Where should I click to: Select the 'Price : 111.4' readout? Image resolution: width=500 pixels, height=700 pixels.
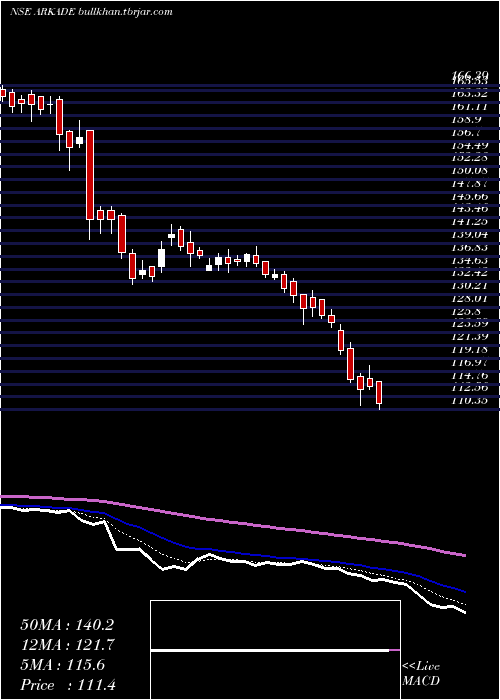(68, 685)
